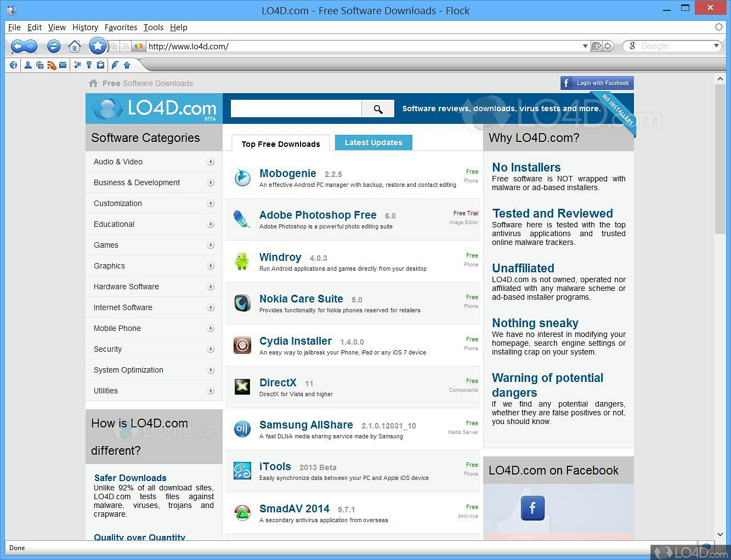Go to the Home page icon
The height and width of the screenshot is (560, 731).
75,46
